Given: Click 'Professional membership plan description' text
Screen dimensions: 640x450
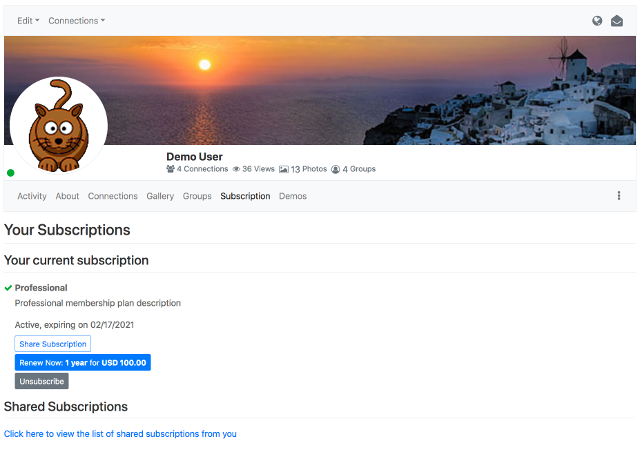Looking at the screenshot, I should pos(98,303).
